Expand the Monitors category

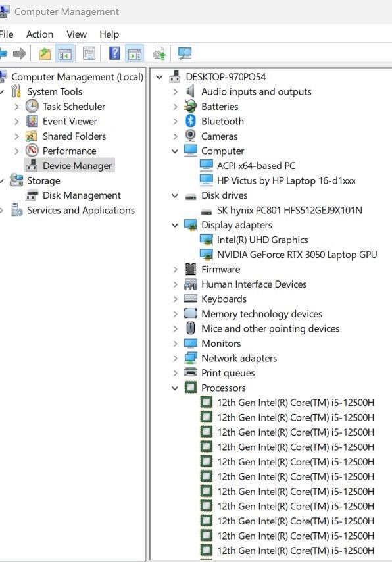pyautogui.click(x=174, y=343)
